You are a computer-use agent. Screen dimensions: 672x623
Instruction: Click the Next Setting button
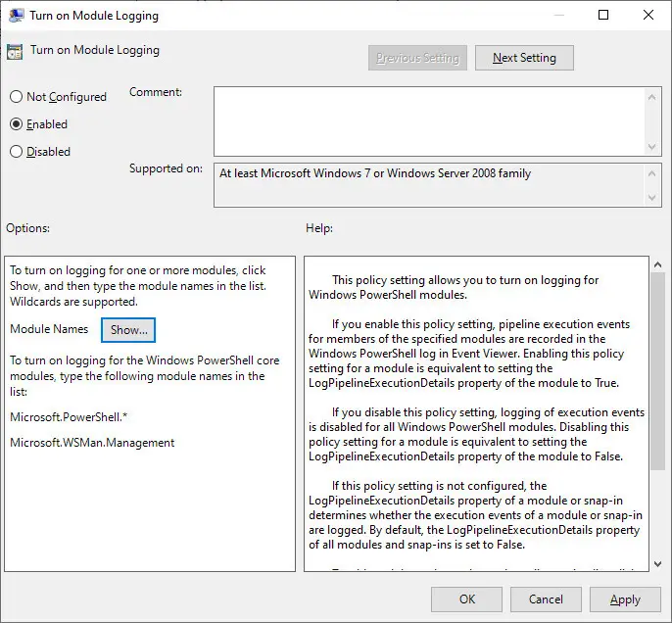coord(524,58)
